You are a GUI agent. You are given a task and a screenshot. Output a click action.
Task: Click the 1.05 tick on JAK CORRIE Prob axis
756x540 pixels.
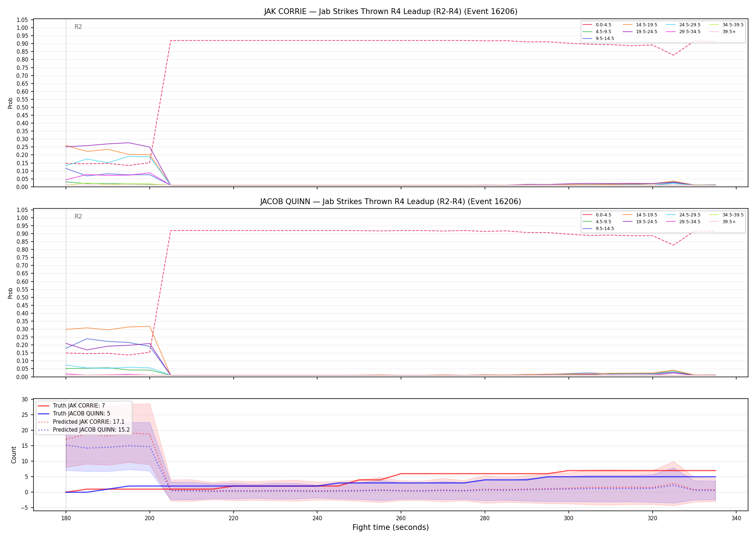22,20
